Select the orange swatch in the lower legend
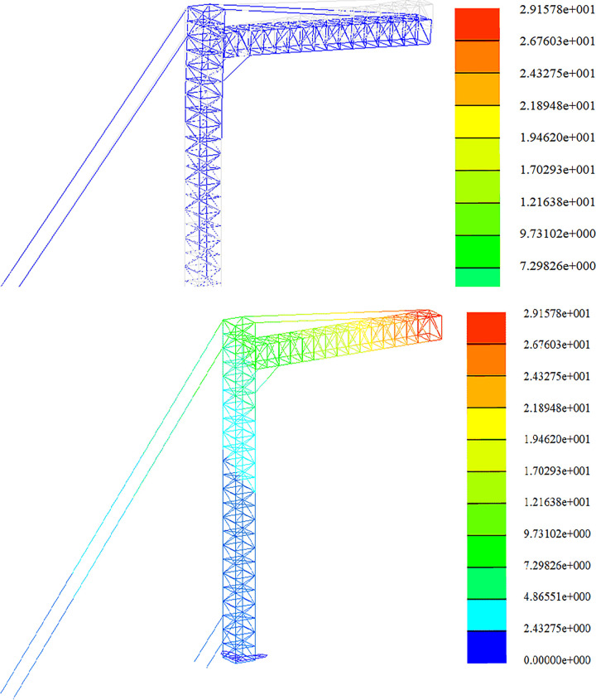Viewport: 596px width, 700px height. 486,360
